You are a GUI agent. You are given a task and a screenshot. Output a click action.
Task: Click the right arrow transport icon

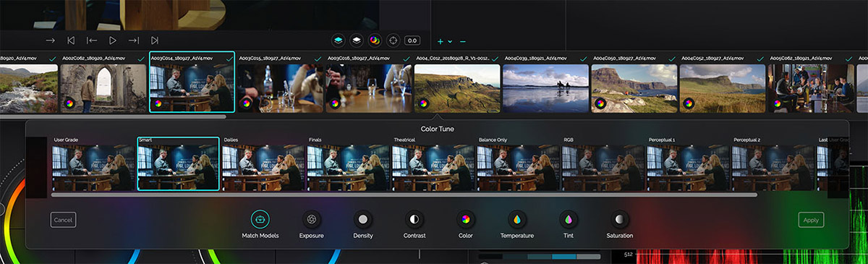50,41
